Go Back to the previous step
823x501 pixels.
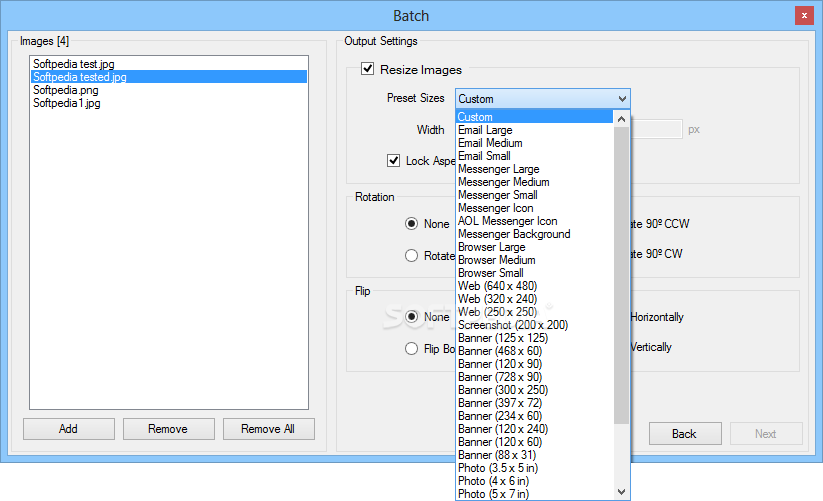[x=684, y=434]
